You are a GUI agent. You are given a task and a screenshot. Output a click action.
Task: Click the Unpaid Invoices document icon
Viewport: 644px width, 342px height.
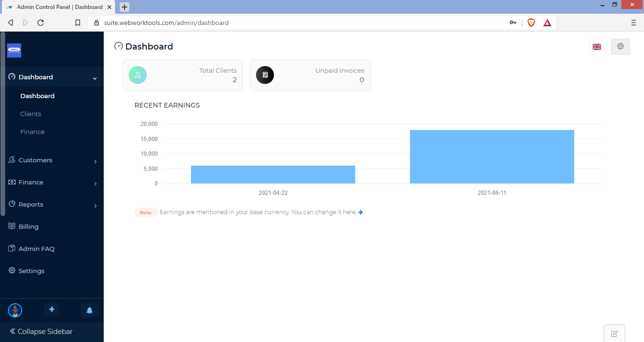point(265,75)
